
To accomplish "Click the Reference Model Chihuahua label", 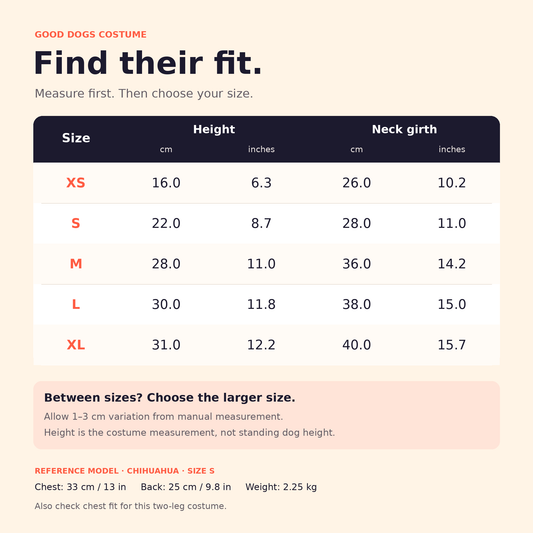I will point(124,471).
